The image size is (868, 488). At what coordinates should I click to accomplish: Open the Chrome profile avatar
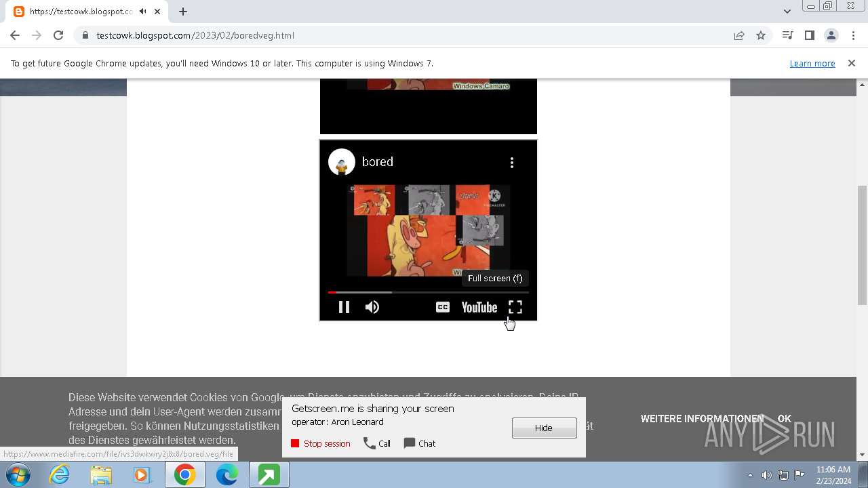[x=831, y=35]
